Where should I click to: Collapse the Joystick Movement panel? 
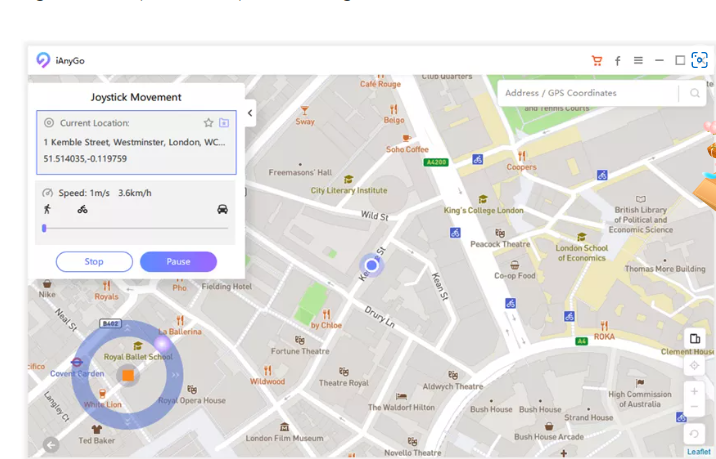coord(250,113)
